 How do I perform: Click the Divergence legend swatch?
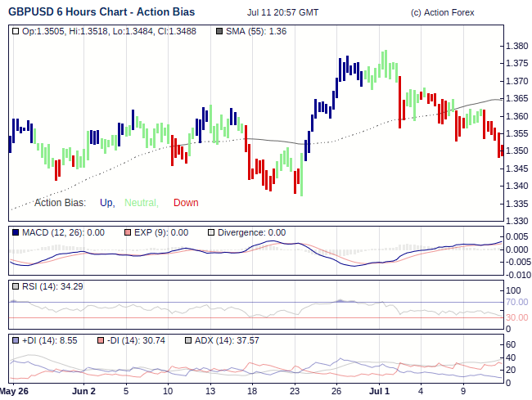point(211,232)
